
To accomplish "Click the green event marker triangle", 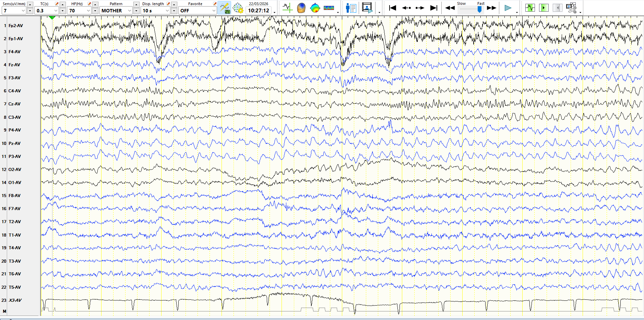I will coord(52,18).
